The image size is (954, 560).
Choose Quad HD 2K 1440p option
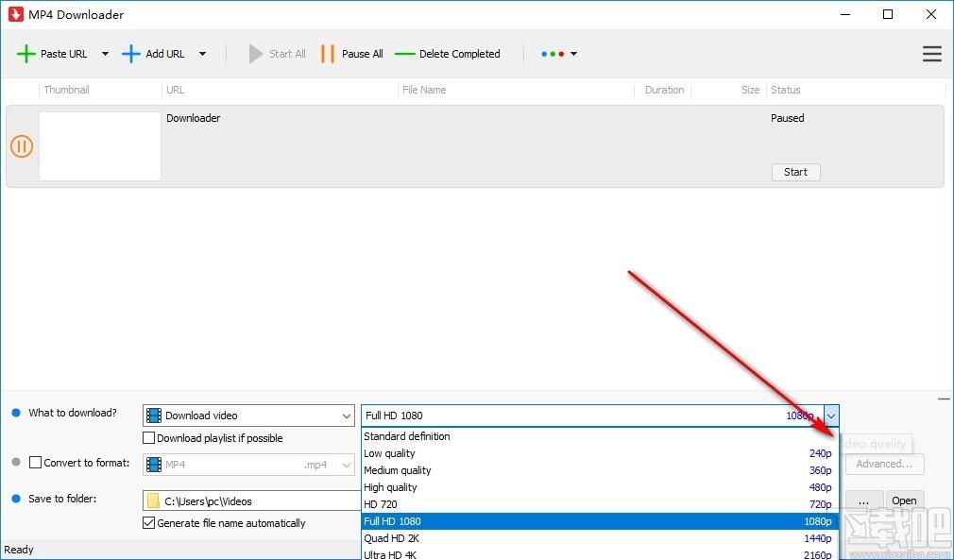[x=600, y=538]
